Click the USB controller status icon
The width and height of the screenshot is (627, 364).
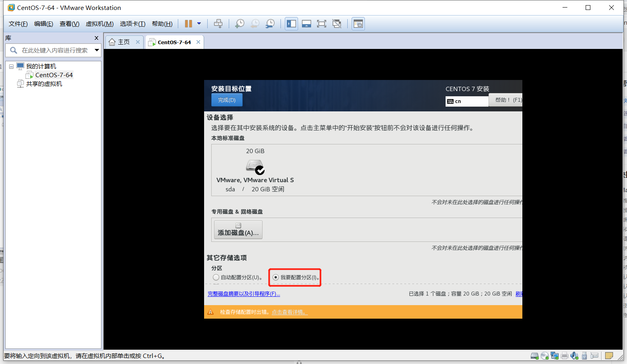[584, 356]
